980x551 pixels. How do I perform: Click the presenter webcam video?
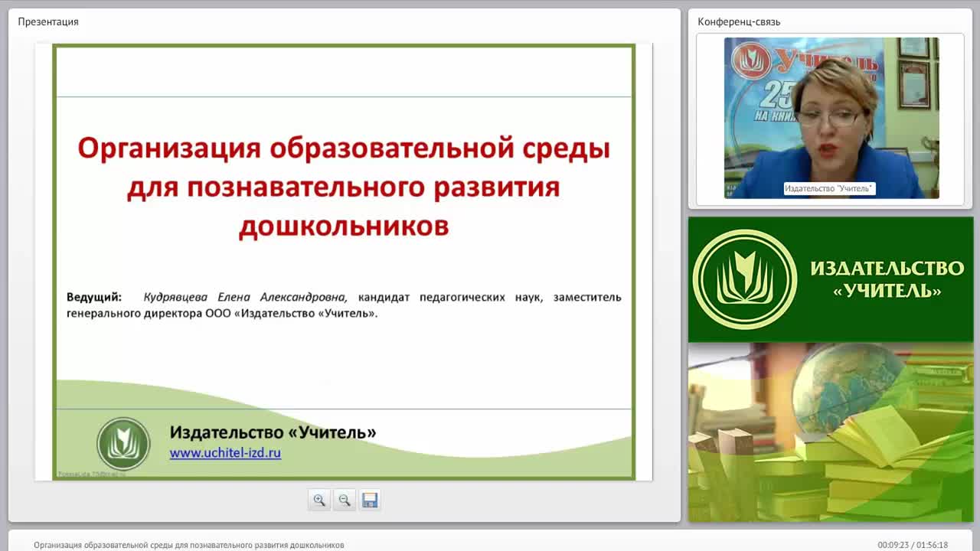pos(831,118)
